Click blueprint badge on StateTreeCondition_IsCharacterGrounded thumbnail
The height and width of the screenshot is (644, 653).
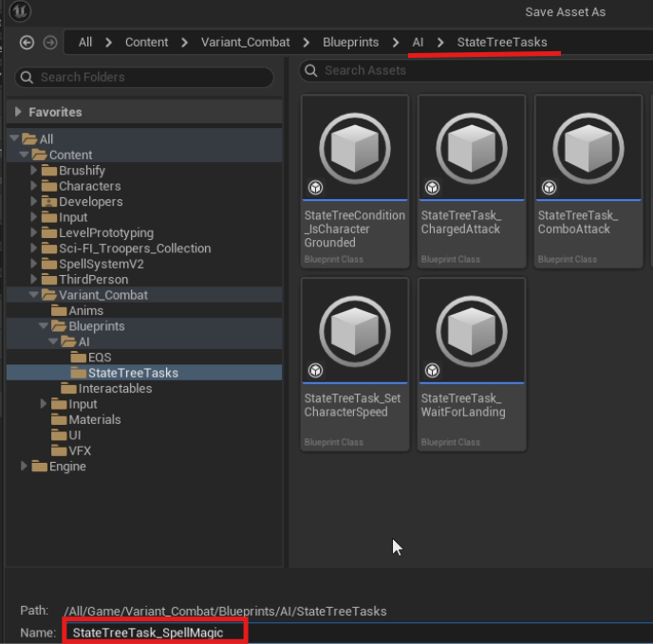(x=315, y=188)
